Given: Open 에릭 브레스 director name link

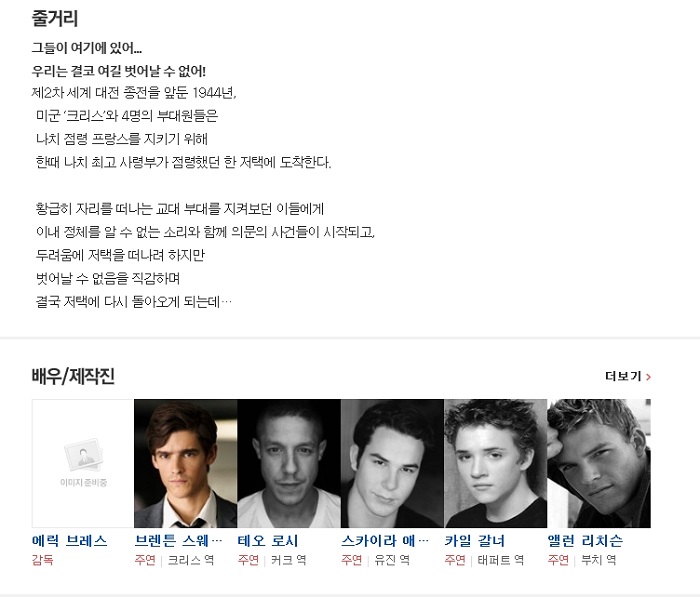Looking at the screenshot, I should pyautogui.click(x=70, y=541).
